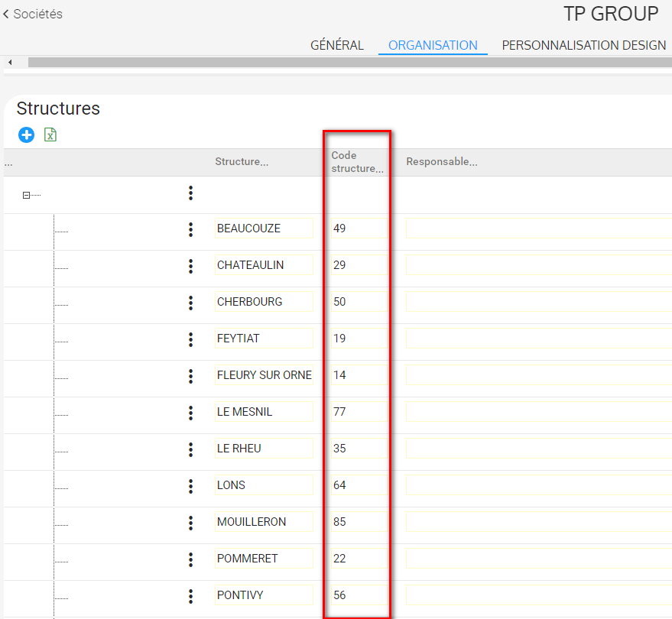Open three-dot menu for LONS row

190,486
